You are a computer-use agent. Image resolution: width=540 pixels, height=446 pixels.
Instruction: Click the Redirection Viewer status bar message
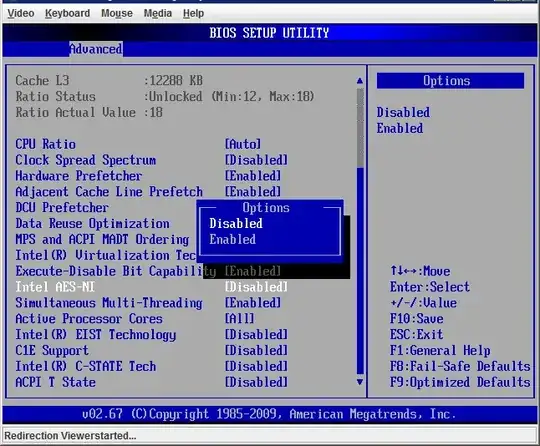point(70,436)
